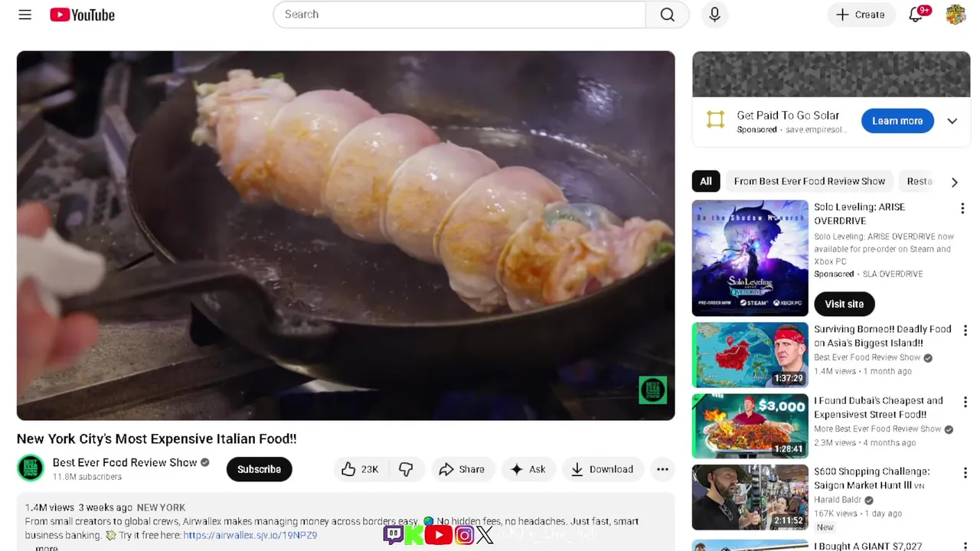Image resolution: width=980 pixels, height=551 pixels.
Task: Start voice search with the microphone
Action: tap(714, 15)
